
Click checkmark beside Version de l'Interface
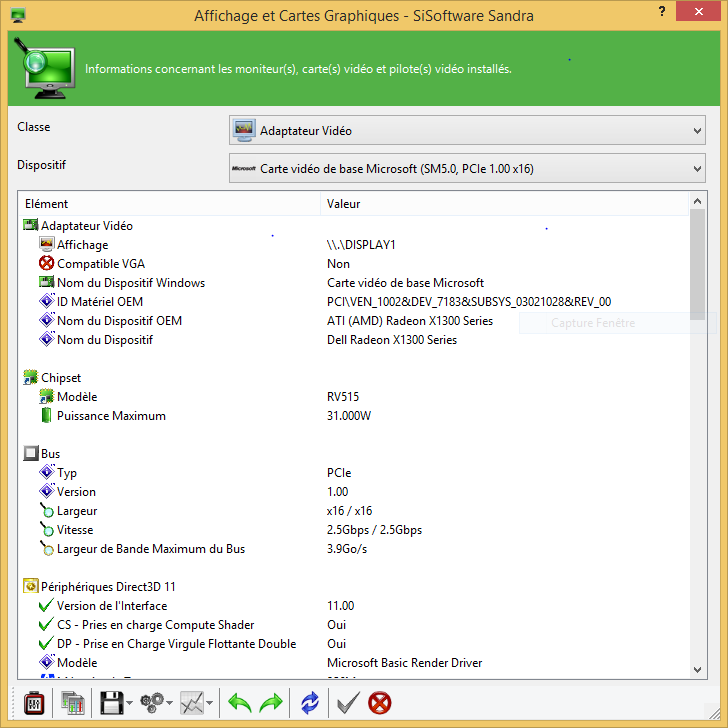tap(46, 605)
